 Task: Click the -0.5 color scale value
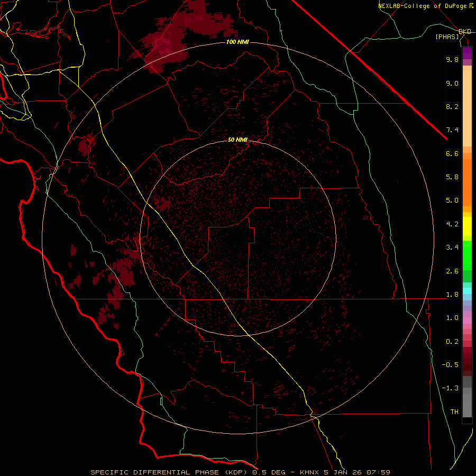coord(450,365)
